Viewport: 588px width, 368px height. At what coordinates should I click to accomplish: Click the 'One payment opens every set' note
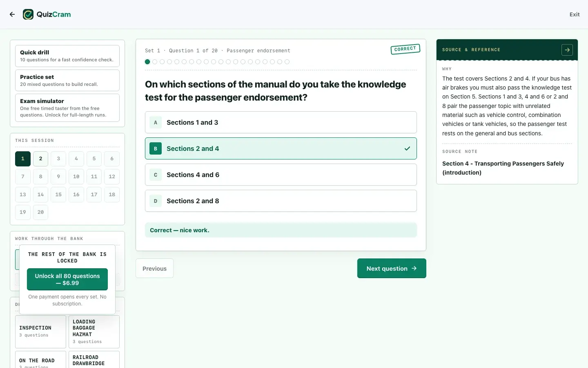(x=67, y=300)
